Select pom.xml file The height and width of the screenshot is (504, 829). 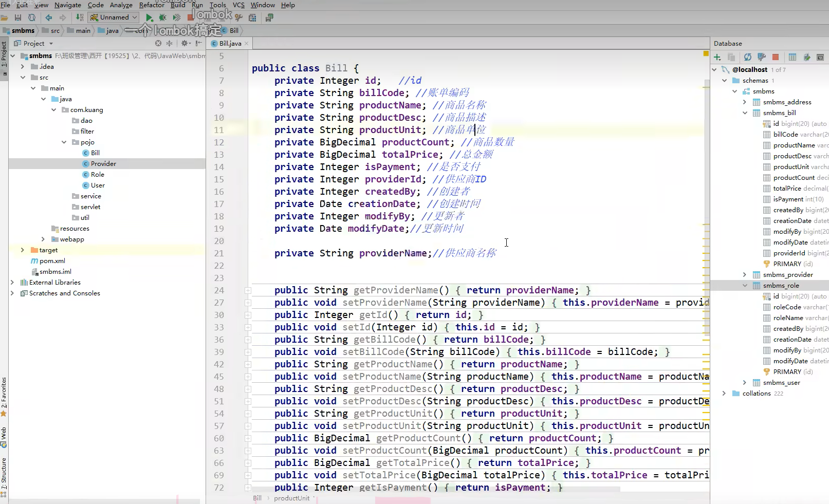[48, 260]
